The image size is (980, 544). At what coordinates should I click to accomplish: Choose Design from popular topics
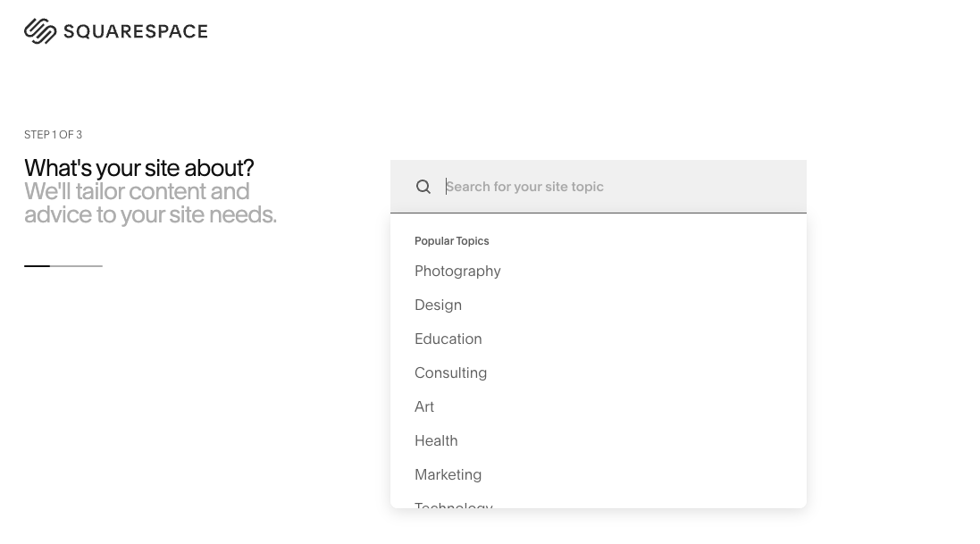point(438,305)
